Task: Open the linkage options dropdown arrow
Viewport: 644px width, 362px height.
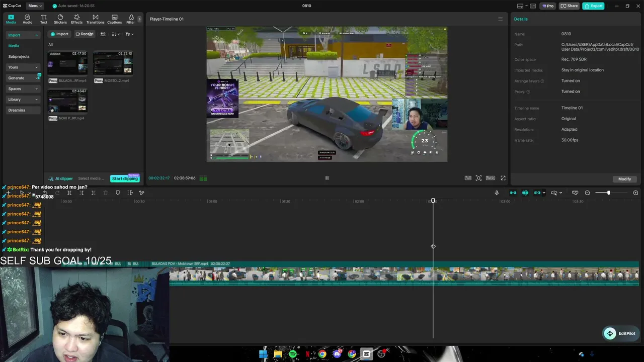Action: tap(544, 193)
